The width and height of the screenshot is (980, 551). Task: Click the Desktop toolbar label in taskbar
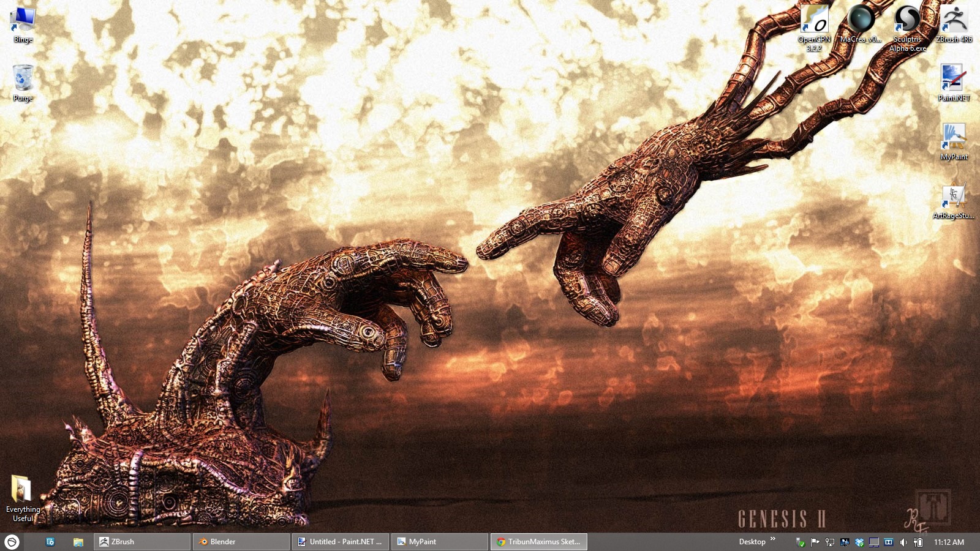coord(752,542)
